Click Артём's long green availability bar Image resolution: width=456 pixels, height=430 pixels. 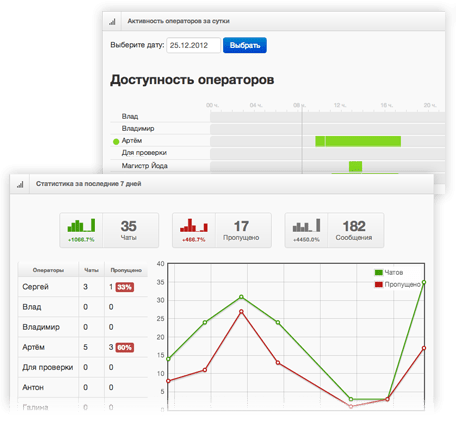pos(358,141)
